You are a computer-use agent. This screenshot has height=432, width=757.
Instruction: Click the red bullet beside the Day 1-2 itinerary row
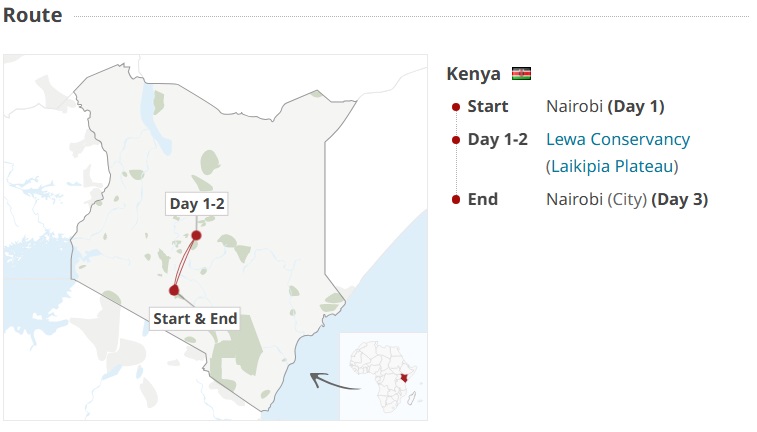tap(456, 140)
